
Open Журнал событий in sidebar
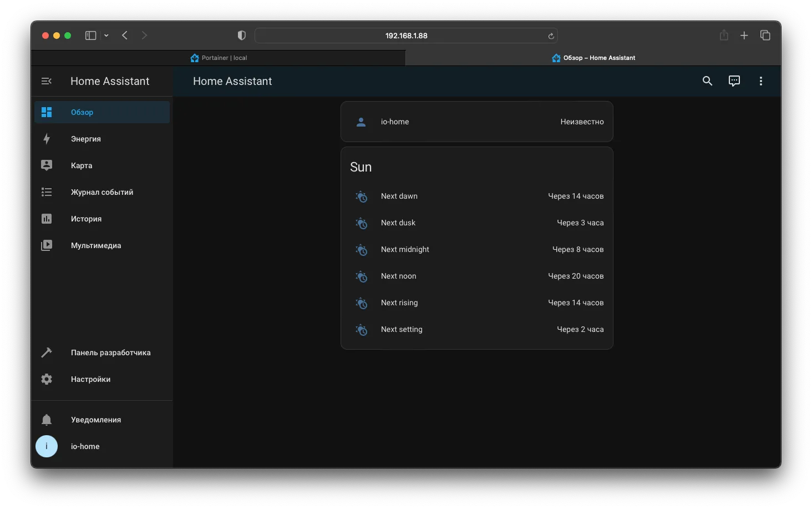(x=102, y=192)
